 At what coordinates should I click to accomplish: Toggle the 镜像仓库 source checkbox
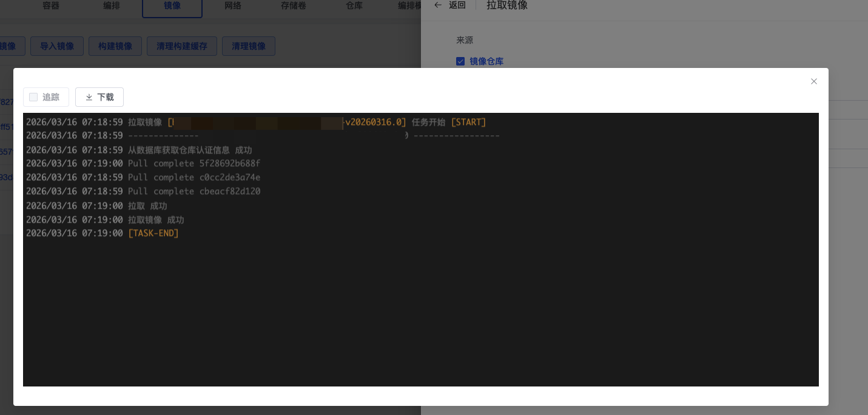[x=460, y=61]
